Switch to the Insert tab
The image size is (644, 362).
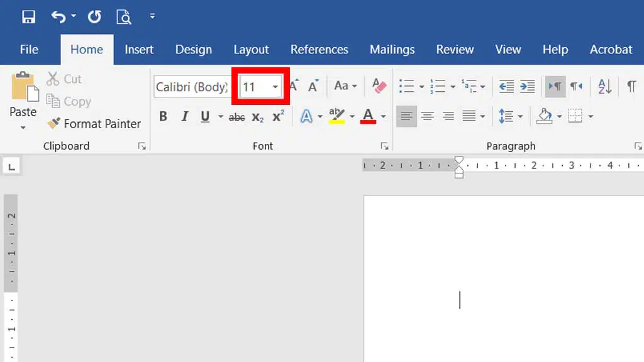tap(139, 50)
